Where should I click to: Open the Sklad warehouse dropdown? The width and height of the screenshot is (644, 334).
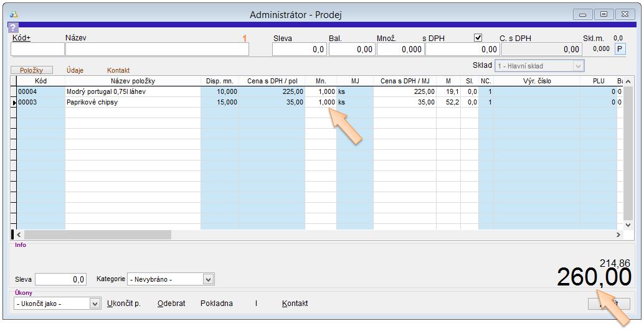tap(578, 66)
